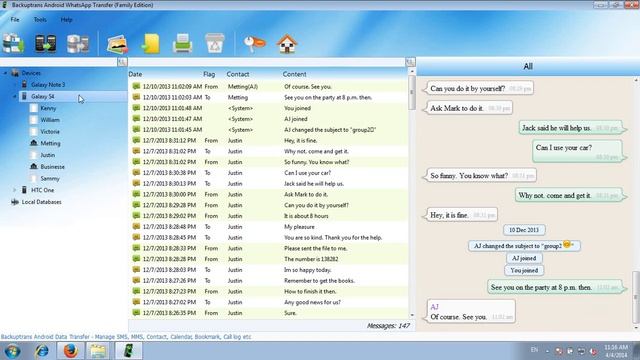Viewport: 640px width, 360px height.
Task: Select the Kenny contact
Action: click(48, 109)
